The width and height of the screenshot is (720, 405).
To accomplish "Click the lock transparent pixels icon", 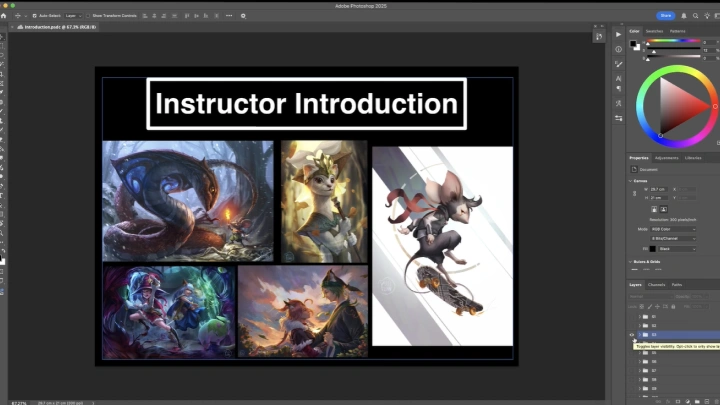I will [642, 306].
